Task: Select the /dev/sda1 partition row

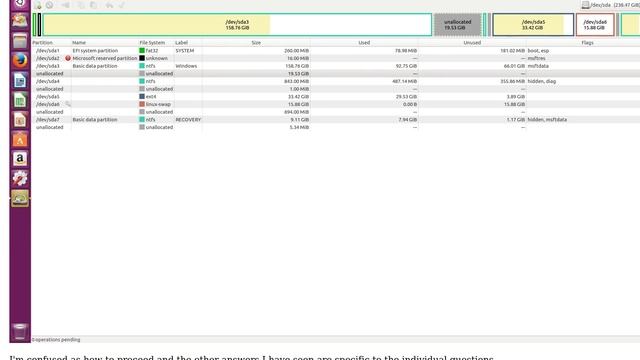Action: point(336,51)
